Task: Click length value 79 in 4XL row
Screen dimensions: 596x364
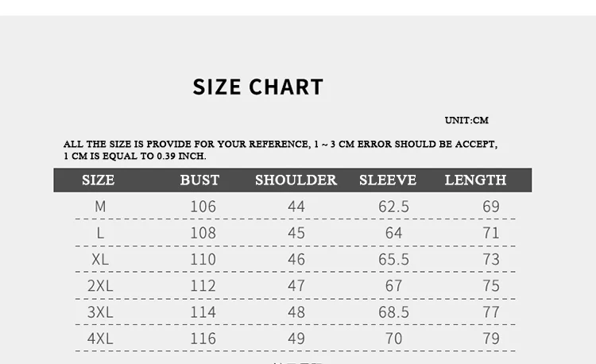Action: pyautogui.click(x=491, y=339)
